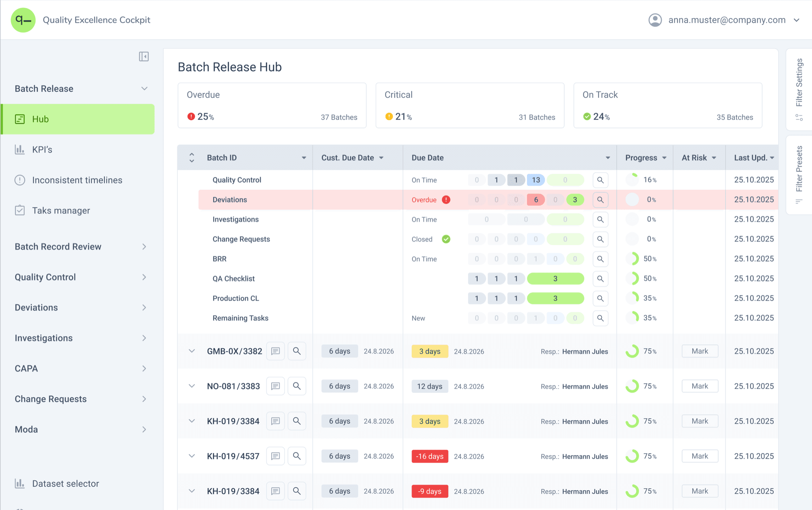Click the On Track 35 Batches card
812x510 pixels.
668,106
